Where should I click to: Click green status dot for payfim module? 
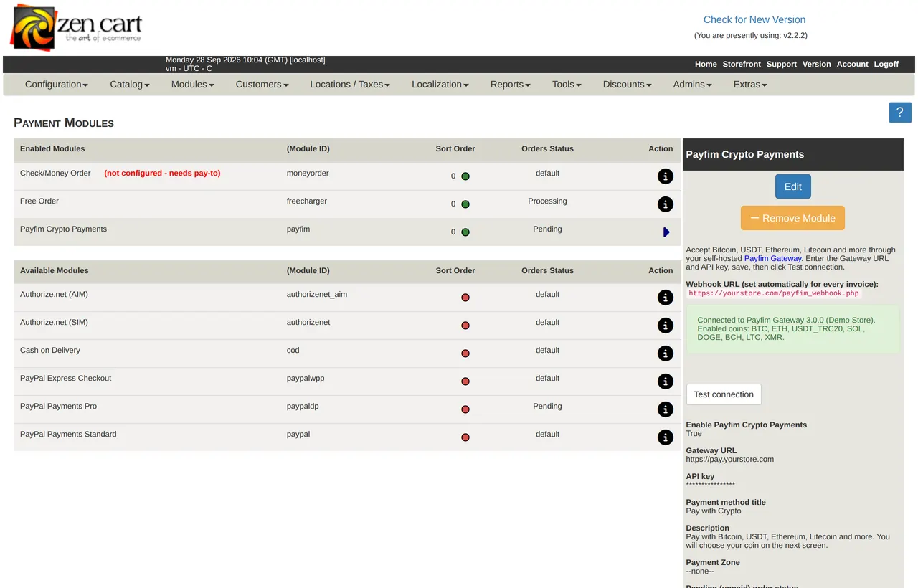[465, 232]
